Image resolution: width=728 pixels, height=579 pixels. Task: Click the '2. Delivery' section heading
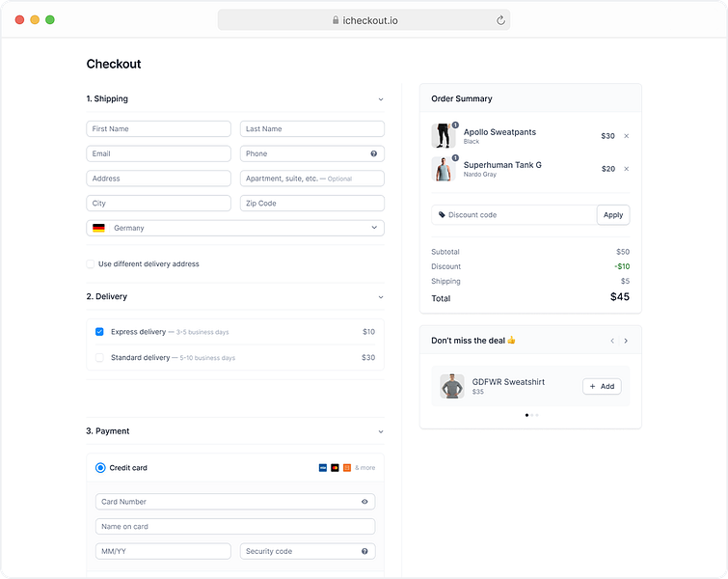click(x=107, y=296)
